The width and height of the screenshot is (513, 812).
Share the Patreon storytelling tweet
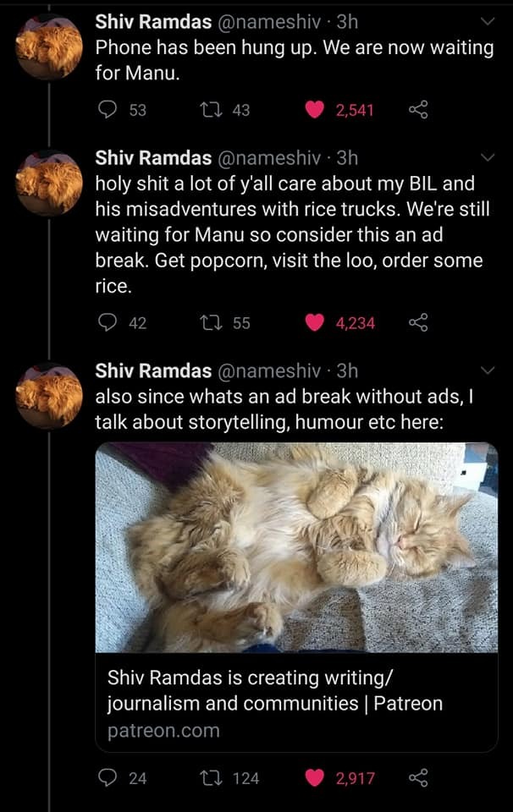(x=416, y=778)
